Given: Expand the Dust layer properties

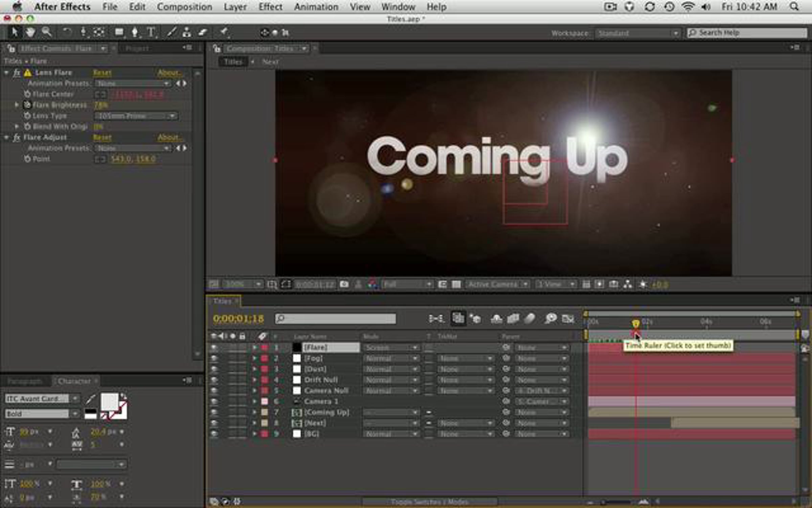Looking at the screenshot, I should click(254, 369).
